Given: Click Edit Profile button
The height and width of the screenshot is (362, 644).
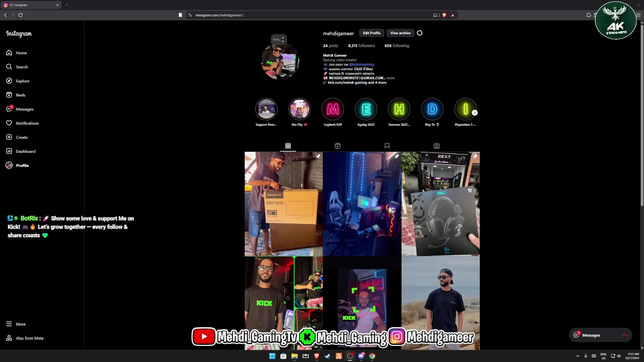Looking at the screenshot, I should pos(372,33).
